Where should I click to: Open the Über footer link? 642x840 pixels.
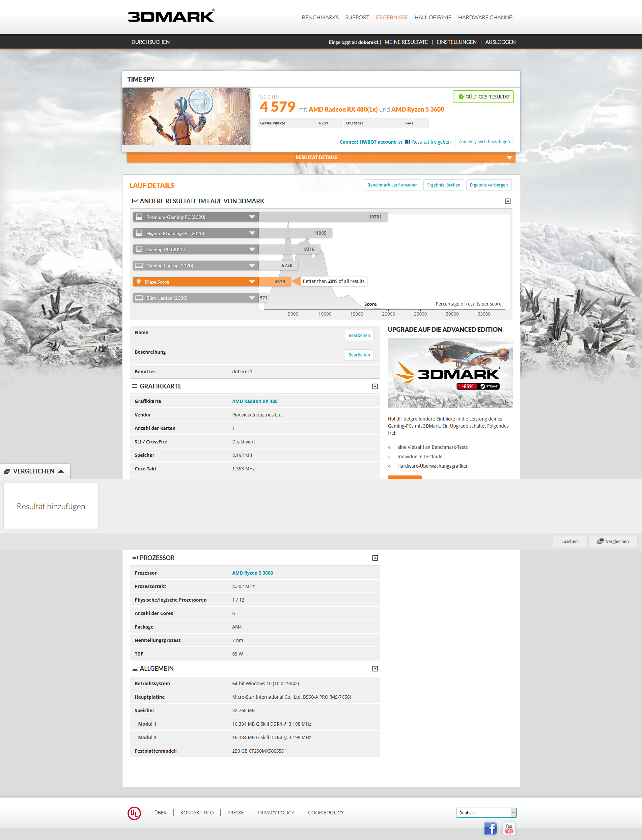pos(161,812)
